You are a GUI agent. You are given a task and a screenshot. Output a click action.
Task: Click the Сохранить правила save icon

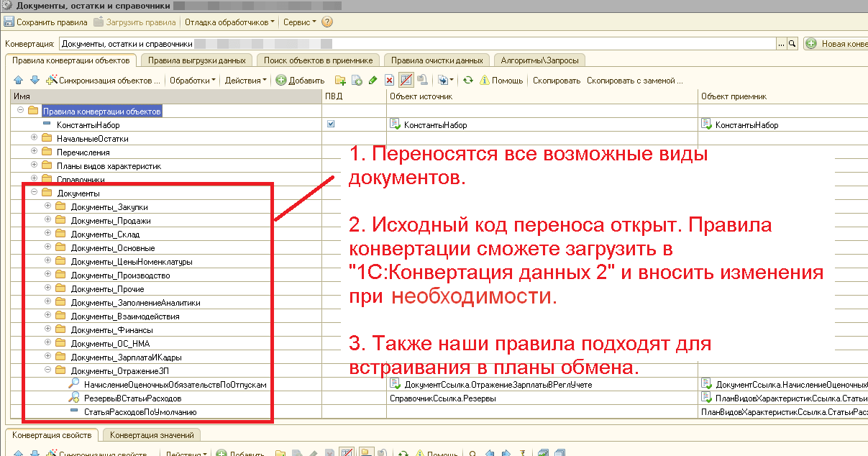pos(12,22)
